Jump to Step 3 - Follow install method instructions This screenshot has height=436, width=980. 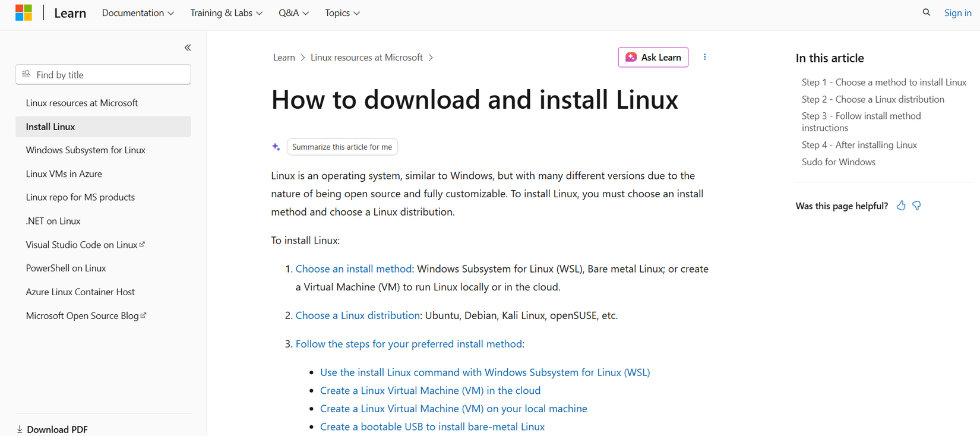click(x=861, y=122)
